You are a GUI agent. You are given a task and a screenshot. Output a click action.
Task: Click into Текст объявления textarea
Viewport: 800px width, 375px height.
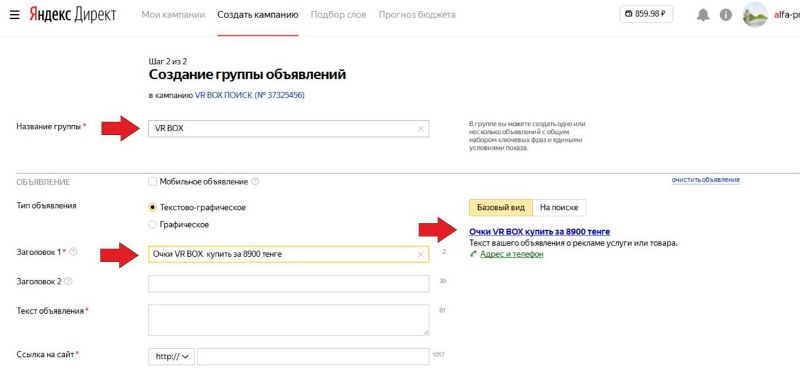[289, 320]
